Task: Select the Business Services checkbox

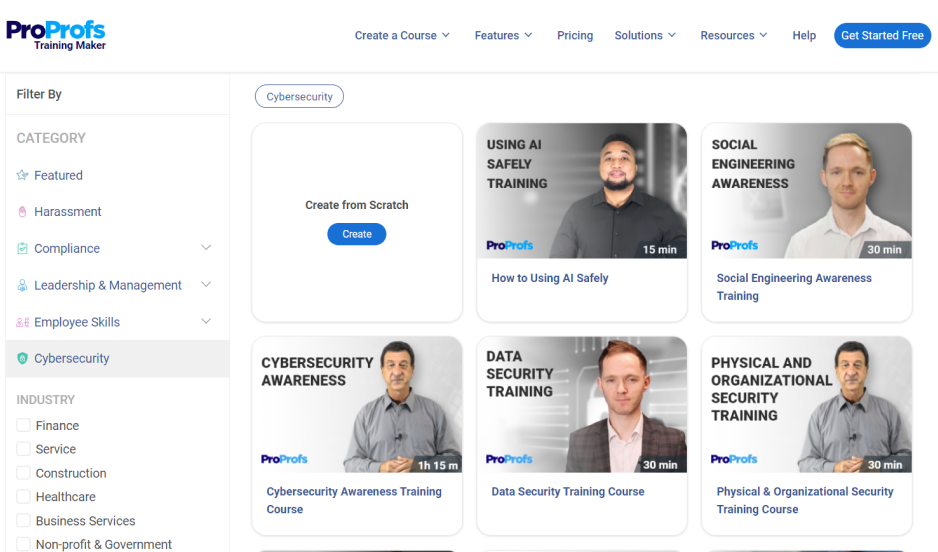Action: [x=23, y=520]
